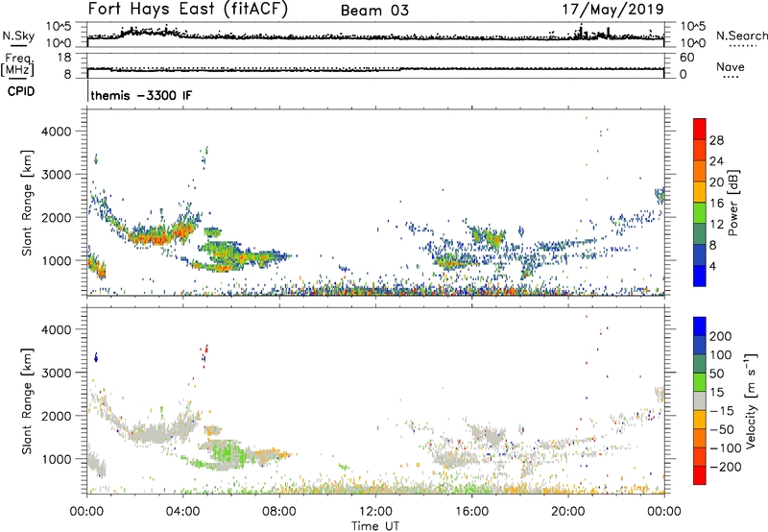
Task: Click the blue bottom of power color bar
Action: (700, 276)
